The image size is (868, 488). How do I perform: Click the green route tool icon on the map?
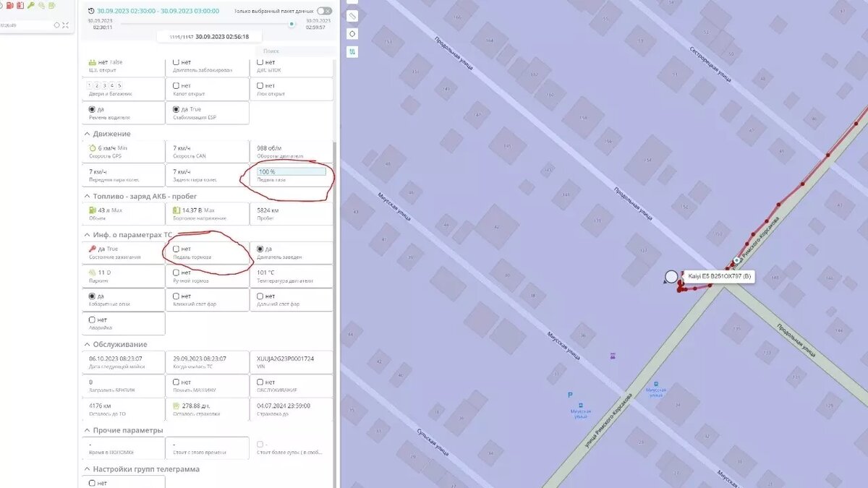pyautogui.click(x=352, y=52)
